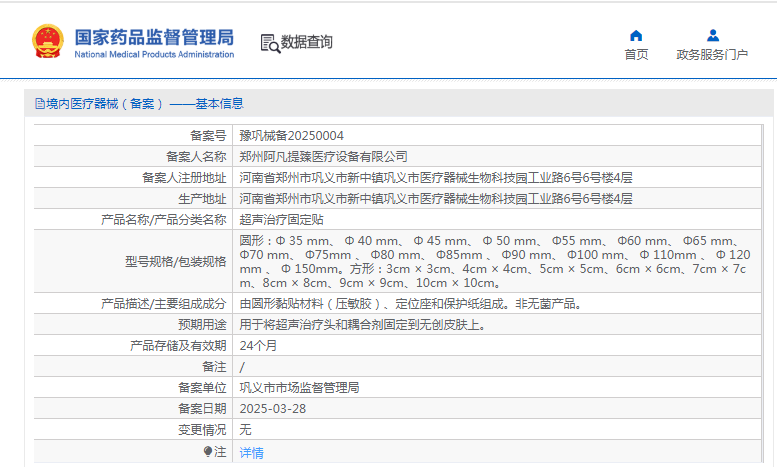Click the 备案号 row label

(x=208, y=136)
